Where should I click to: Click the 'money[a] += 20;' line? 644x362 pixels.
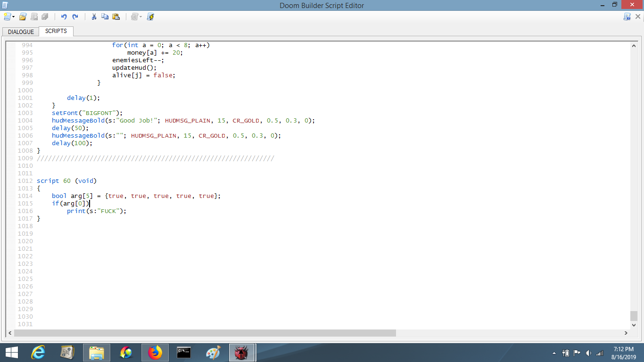155,53
